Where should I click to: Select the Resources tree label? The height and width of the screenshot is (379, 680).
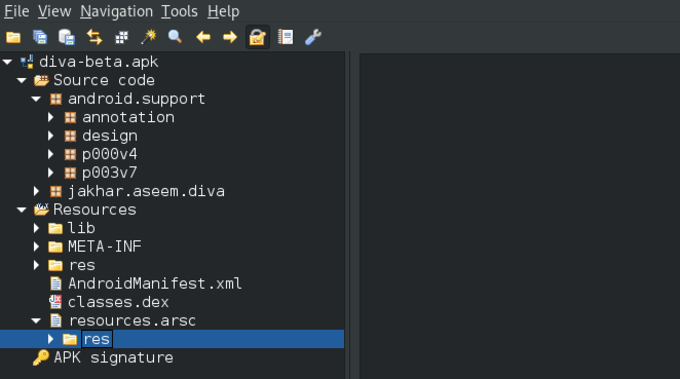point(95,210)
